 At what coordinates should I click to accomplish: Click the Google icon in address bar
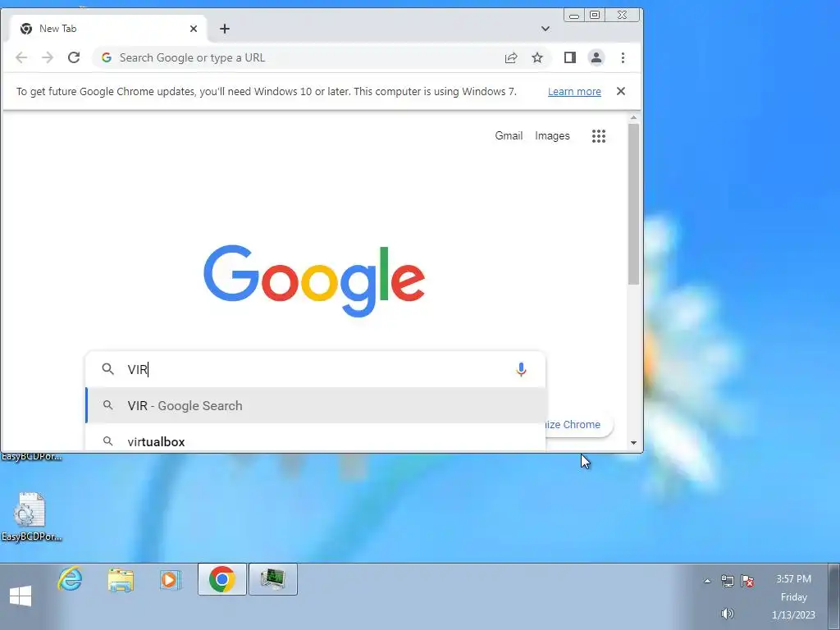(107, 57)
